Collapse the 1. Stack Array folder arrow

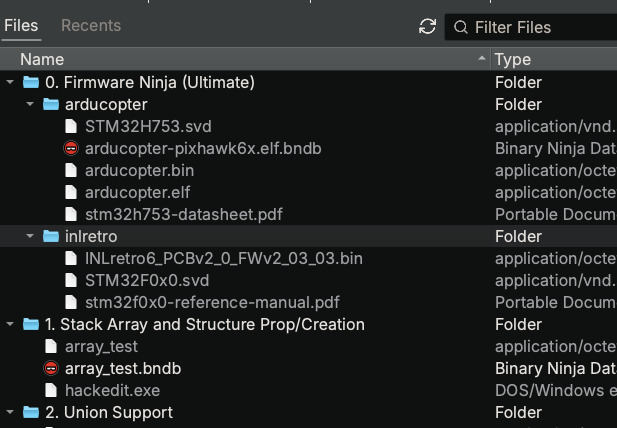pos(10,324)
